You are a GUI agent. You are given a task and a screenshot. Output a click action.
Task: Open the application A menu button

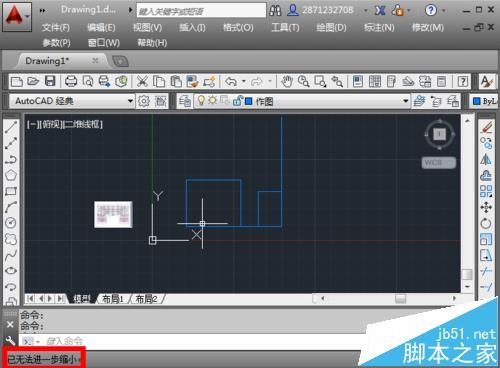(17, 16)
